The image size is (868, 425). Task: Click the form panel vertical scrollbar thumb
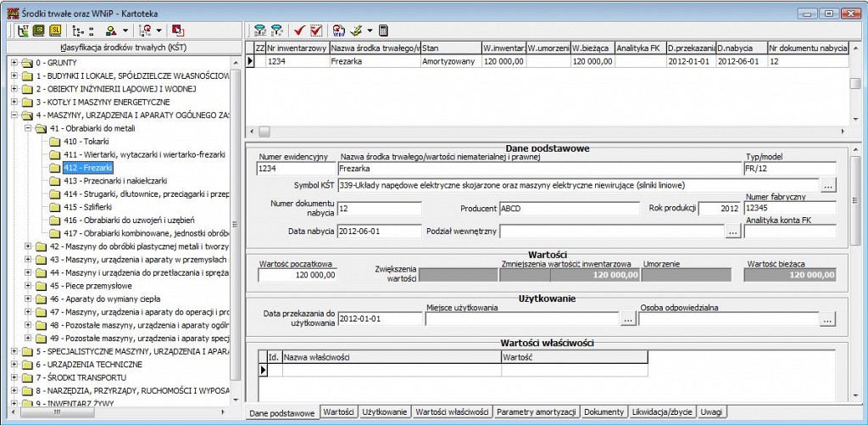pyautogui.click(x=856, y=199)
